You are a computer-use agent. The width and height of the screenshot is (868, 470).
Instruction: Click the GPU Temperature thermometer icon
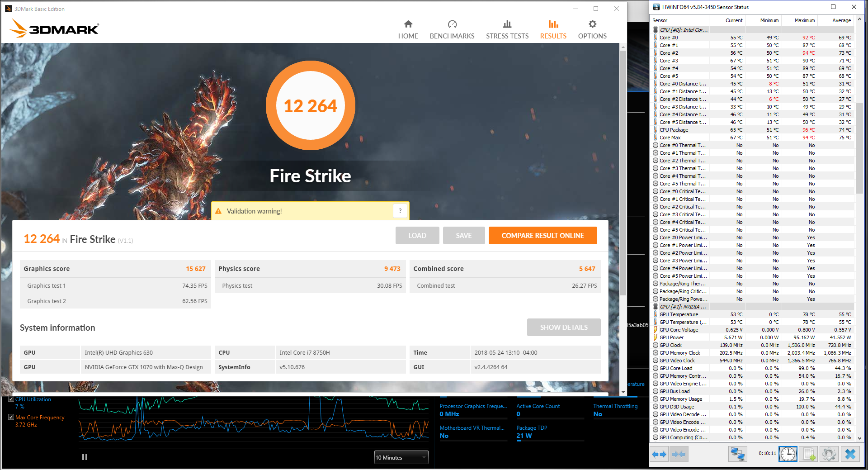(655, 314)
